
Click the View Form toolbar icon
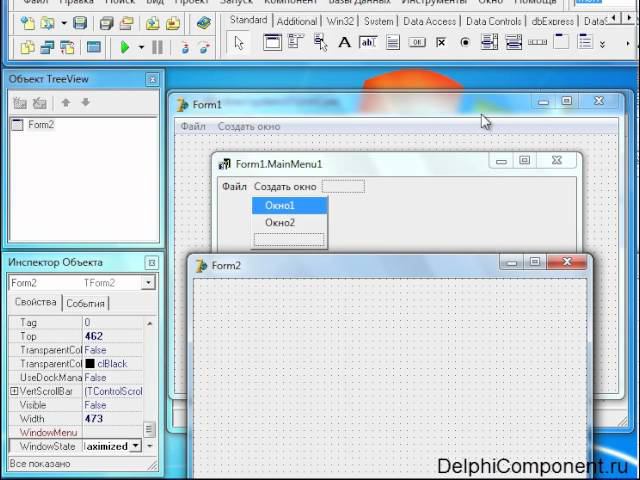point(48,47)
